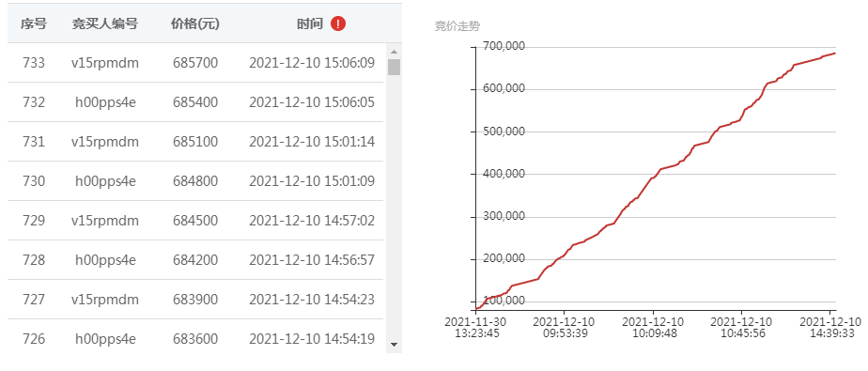Click the red exclamation icon beside 时间

(338, 23)
